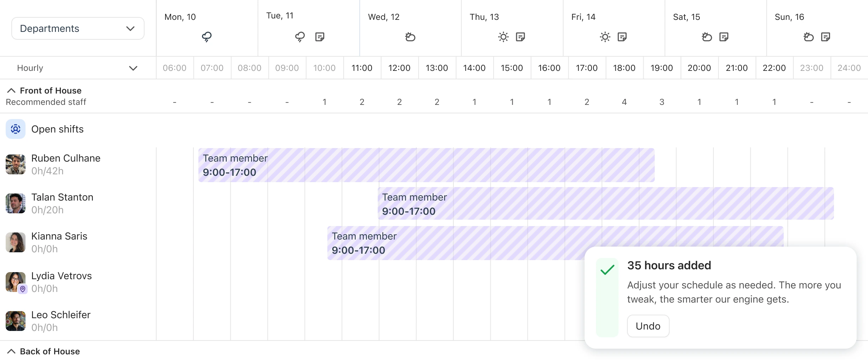Click the sunny weather icon on Thu, 13
This screenshot has height=360, width=868.
click(503, 37)
